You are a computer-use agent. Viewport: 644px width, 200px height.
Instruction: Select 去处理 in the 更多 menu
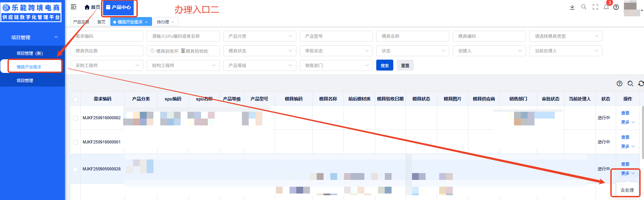[627, 190]
